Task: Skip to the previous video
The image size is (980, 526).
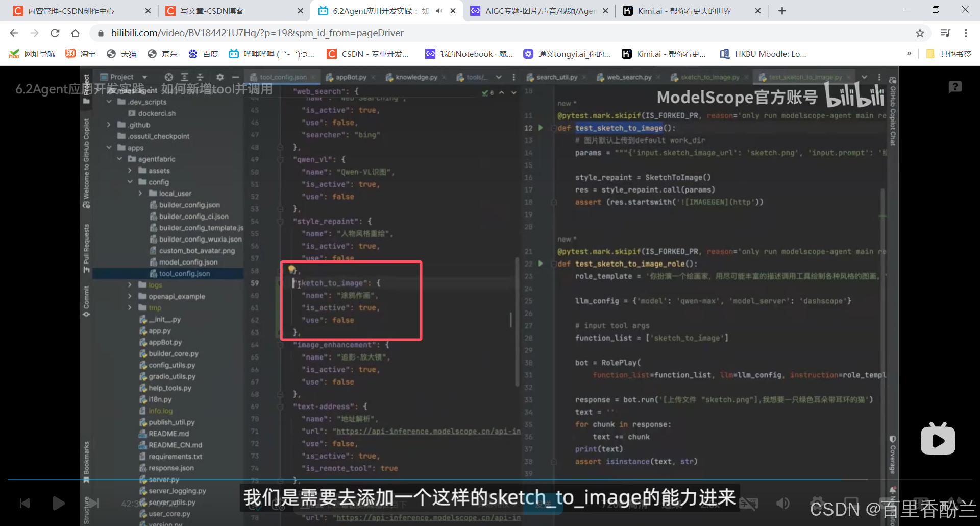Action: (x=24, y=504)
